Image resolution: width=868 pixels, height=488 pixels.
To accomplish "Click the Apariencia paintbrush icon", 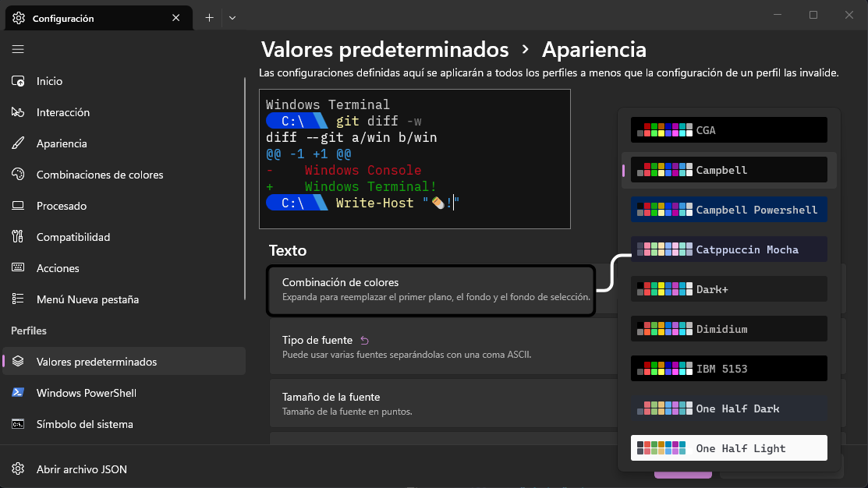I will pos(17,143).
